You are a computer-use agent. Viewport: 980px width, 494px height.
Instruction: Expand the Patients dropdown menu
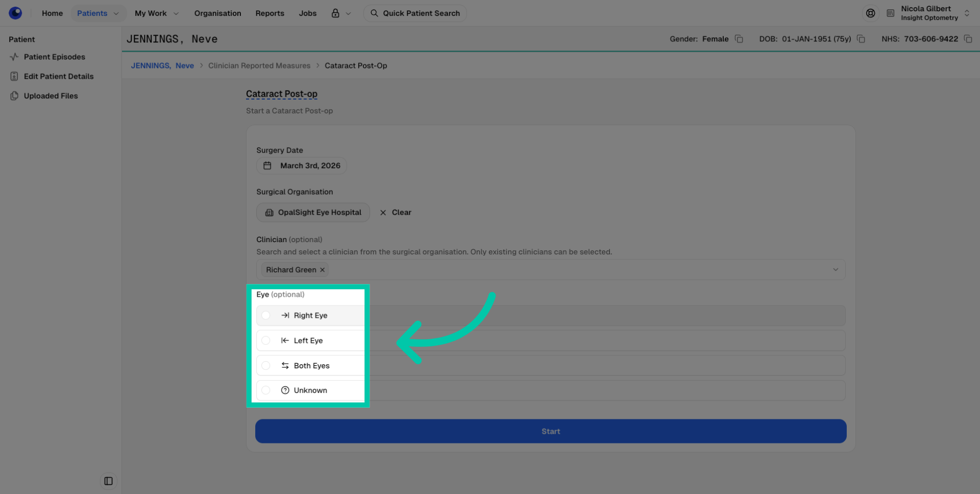pos(97,13)
